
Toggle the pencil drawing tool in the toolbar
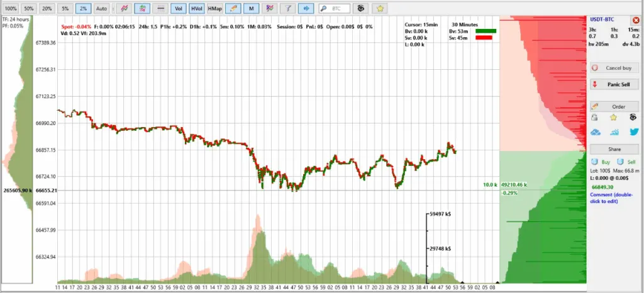click(233, 8)
